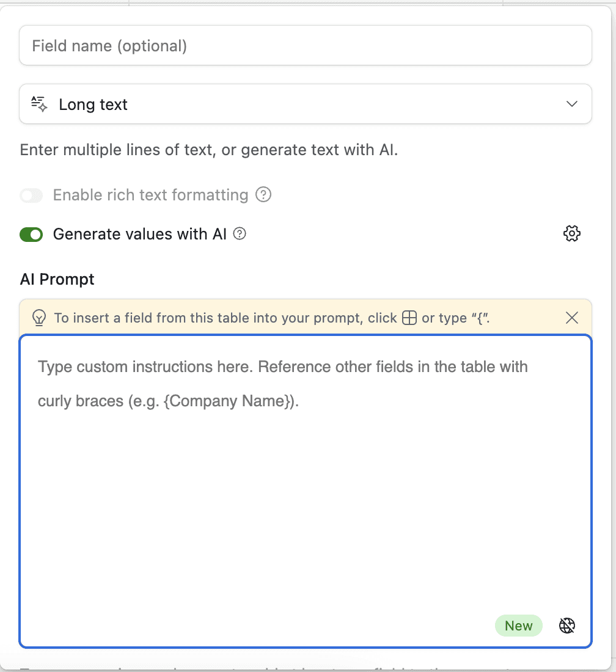Screen dimensions: 616x672
Task: Click the help icon beside Generate values with AI
Action: pyautogui.click(x=239, y=234)
